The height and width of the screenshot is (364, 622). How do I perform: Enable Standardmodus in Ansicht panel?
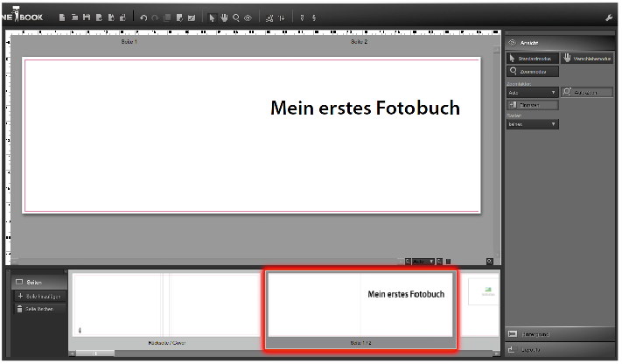[533, 59]
